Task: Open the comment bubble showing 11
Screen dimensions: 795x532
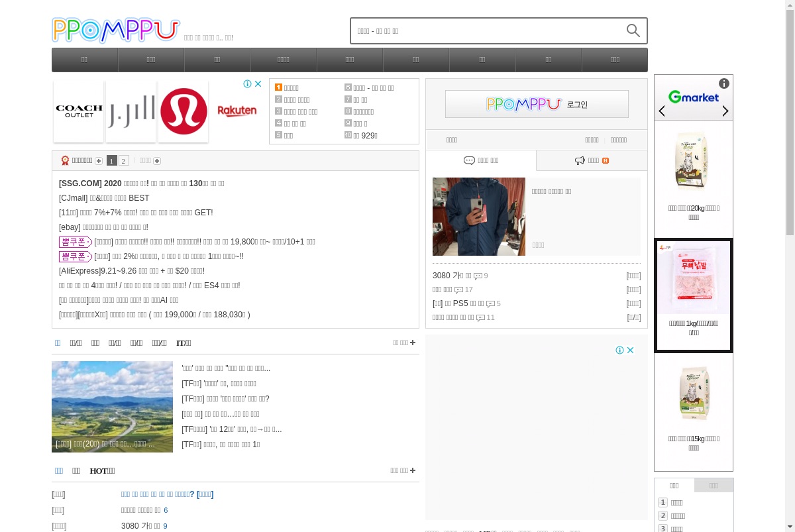Action: pyautogui.click(x=480, y=318)
